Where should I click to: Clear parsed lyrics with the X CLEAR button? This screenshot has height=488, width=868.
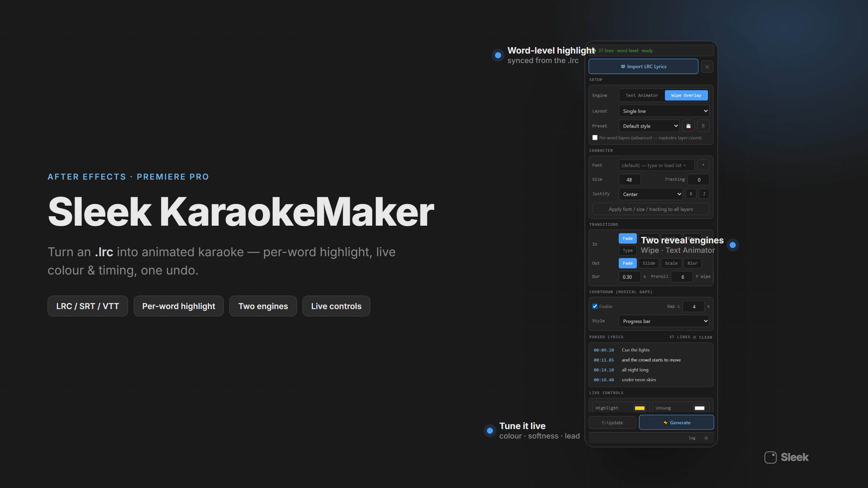pos(703,337)
